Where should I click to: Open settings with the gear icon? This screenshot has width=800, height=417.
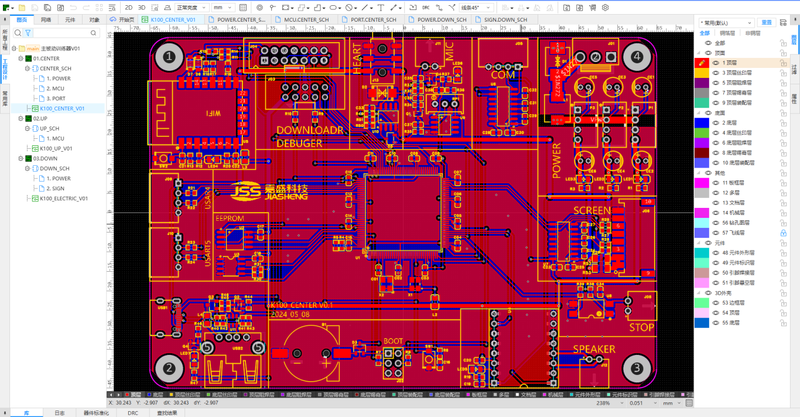tap(606, 8)
